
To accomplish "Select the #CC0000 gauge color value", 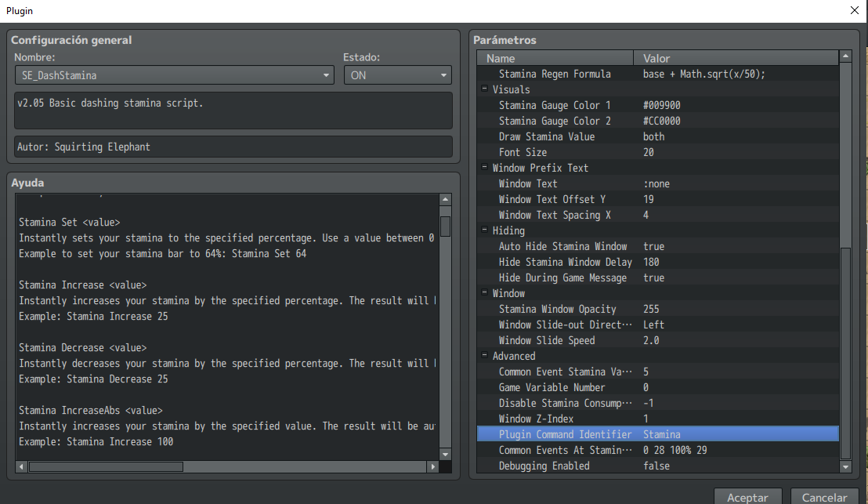I will coord(661,121).
